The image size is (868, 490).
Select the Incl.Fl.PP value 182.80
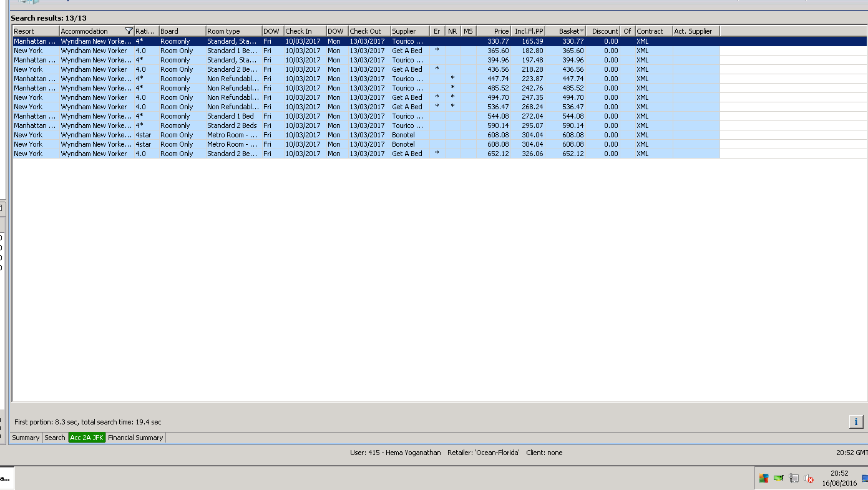532,51
